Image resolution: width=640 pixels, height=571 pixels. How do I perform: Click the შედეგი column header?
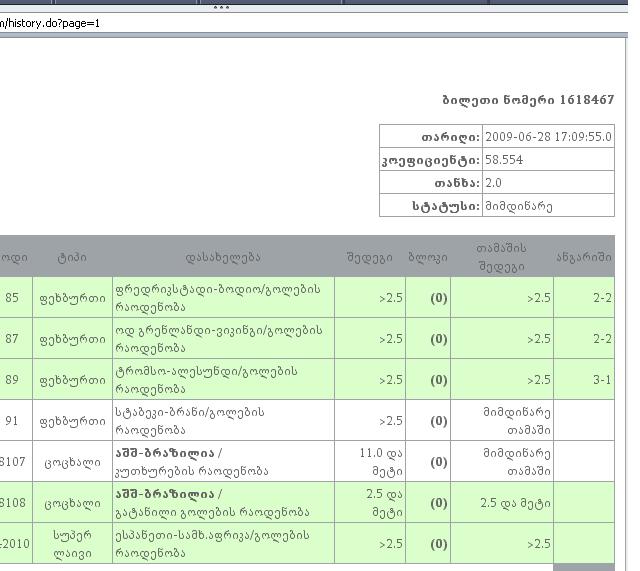(370, 257)
